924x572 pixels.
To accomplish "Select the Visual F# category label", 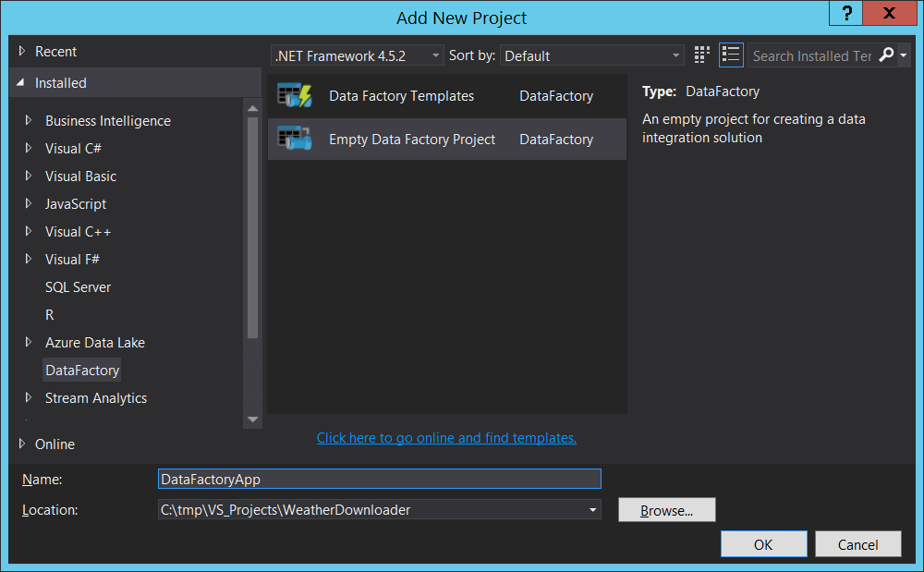I will tap(72, 259).
